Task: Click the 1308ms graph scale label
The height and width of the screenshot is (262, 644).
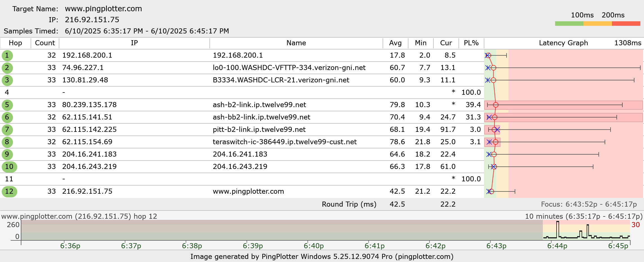Action: [628, 43]
